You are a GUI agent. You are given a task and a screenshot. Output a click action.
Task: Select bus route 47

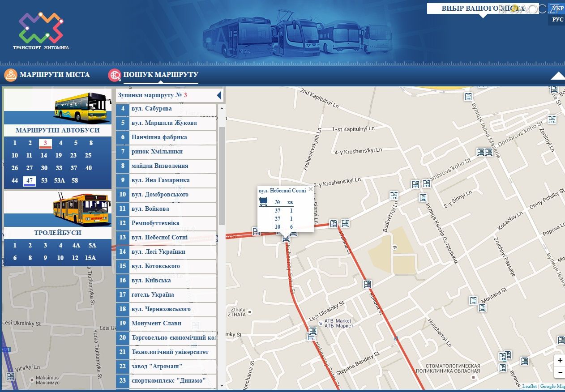(x=30, y=181)
